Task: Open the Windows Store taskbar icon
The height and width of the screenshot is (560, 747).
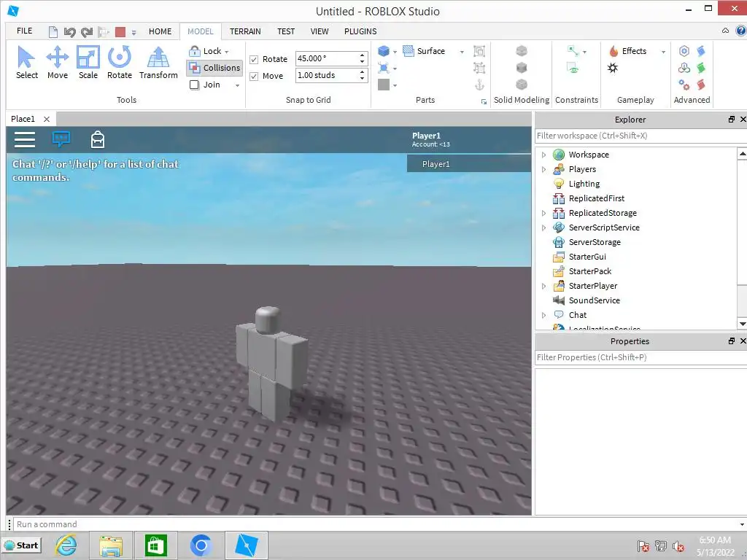Action: pos(156,545)
